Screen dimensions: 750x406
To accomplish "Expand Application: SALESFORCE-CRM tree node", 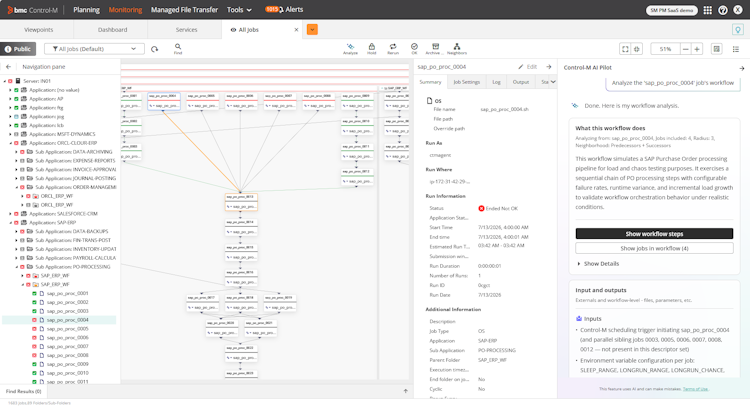I will 10,214.
